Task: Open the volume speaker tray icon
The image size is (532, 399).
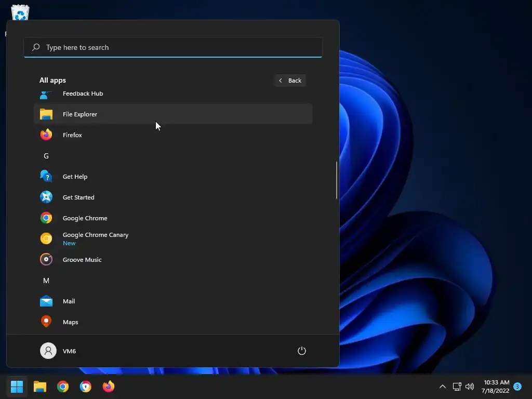Action: click(x=470, y=387)
